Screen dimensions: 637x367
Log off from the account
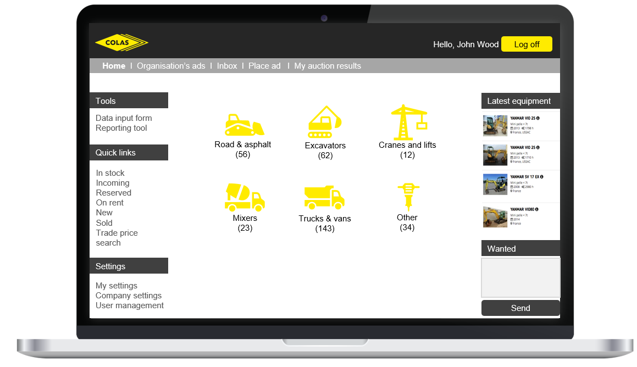pos(526,44)
